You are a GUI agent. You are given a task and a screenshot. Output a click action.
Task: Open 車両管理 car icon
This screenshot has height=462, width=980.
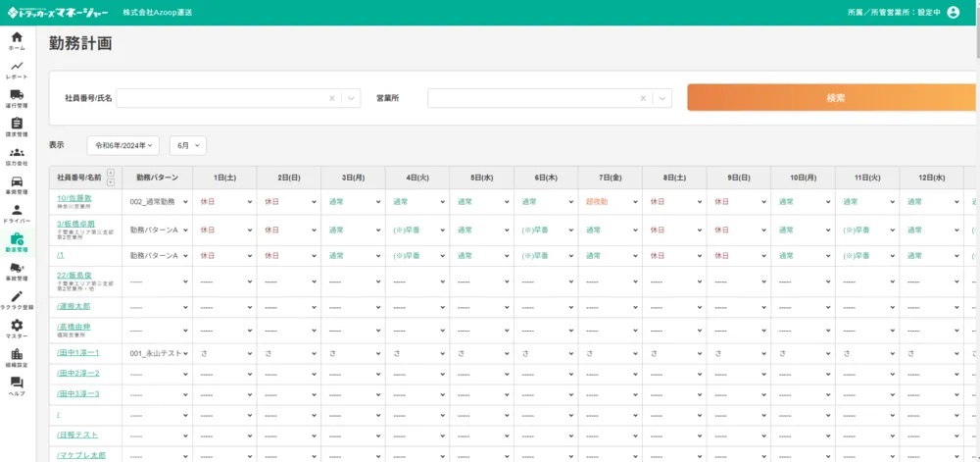point(17,181)
